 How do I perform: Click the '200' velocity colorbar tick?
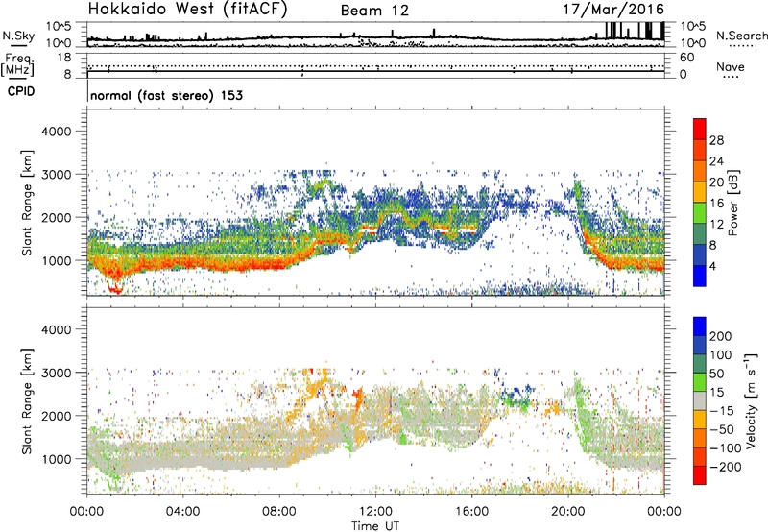coord(720,336)
